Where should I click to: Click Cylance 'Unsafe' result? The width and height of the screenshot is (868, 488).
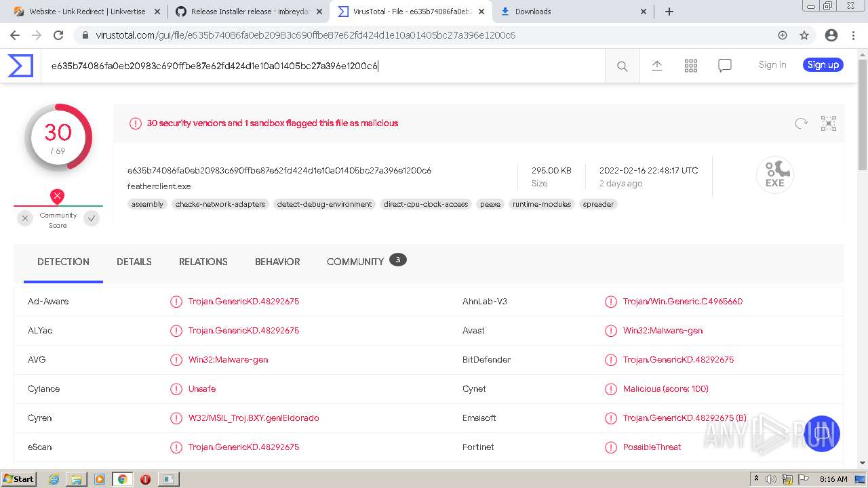pos(202,389)
